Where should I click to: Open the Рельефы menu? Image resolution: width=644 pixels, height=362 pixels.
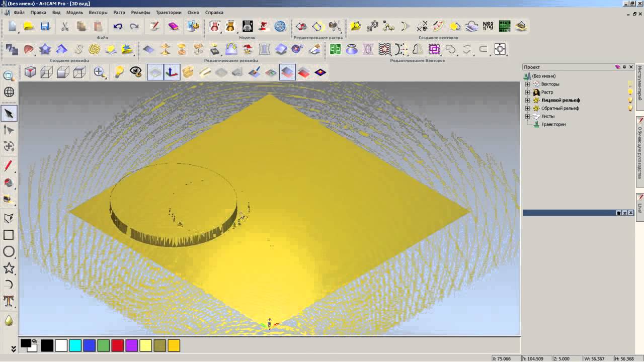[140, 12]
